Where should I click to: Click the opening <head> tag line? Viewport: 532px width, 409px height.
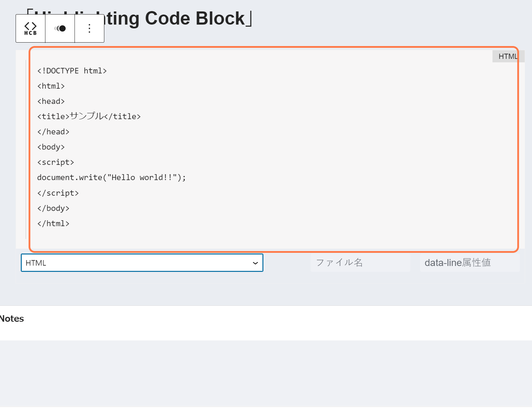coord(51,101)
